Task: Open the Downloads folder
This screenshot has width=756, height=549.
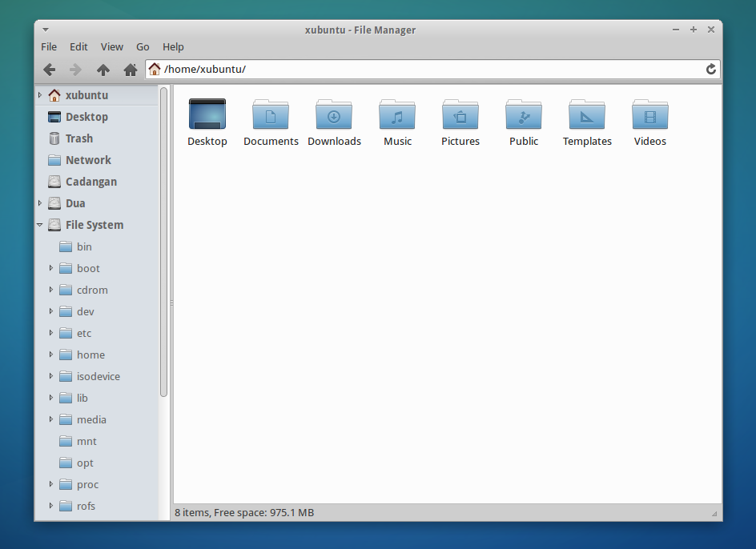Action: point(334,114)
